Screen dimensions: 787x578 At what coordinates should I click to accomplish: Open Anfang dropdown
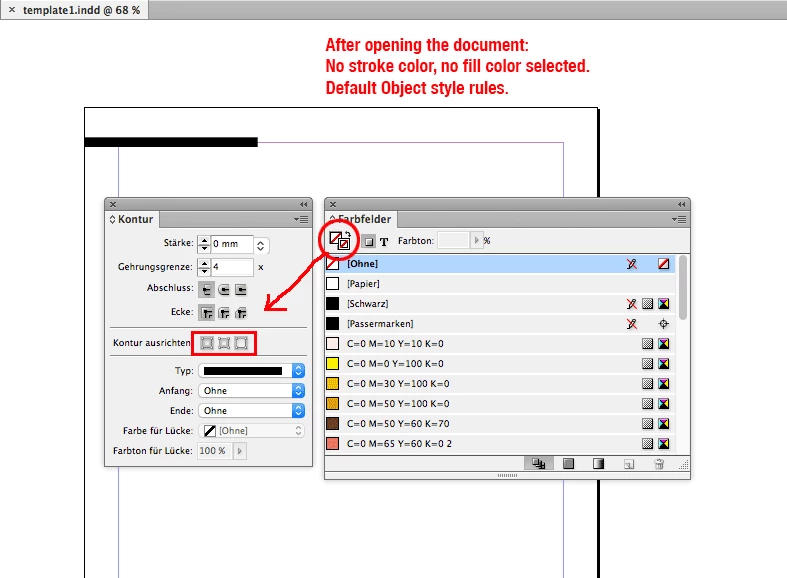(251, 391)
